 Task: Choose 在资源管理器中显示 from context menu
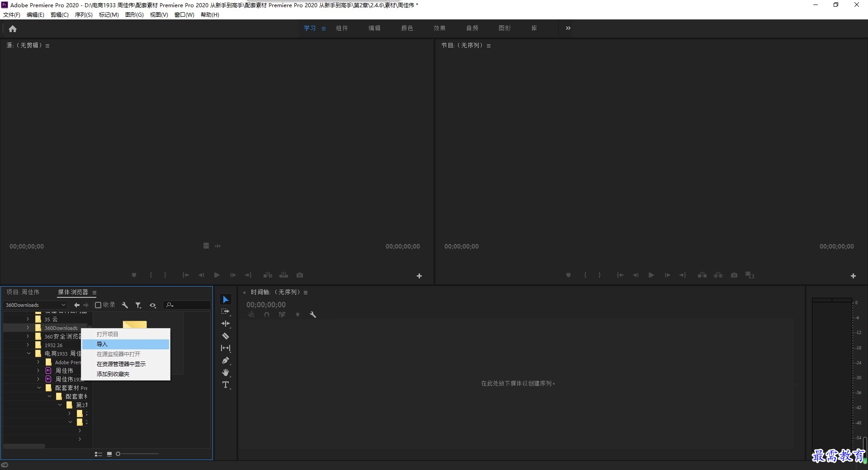(x=126, y=364)
